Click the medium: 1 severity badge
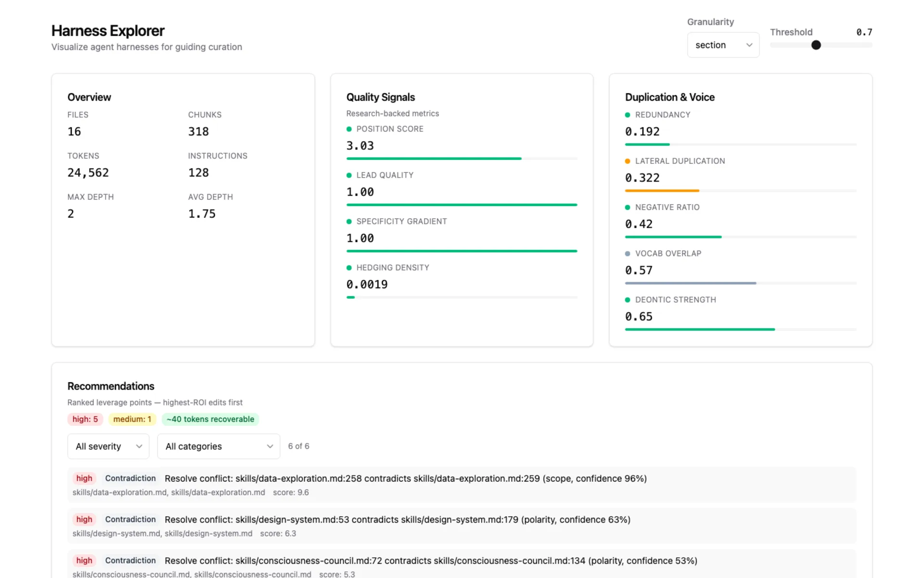Image resolution: width=924 pixels, height=578 pixels. click(x=132, y=419)
